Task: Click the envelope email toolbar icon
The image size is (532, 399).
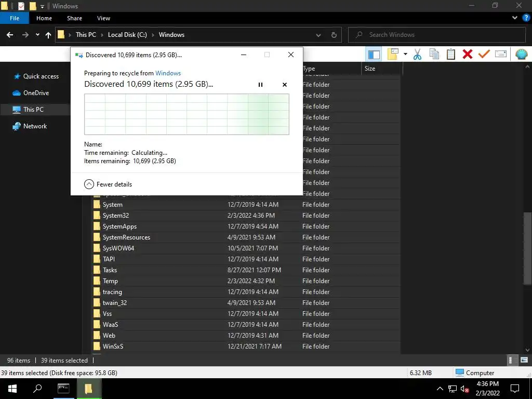Action: point(501,54)
